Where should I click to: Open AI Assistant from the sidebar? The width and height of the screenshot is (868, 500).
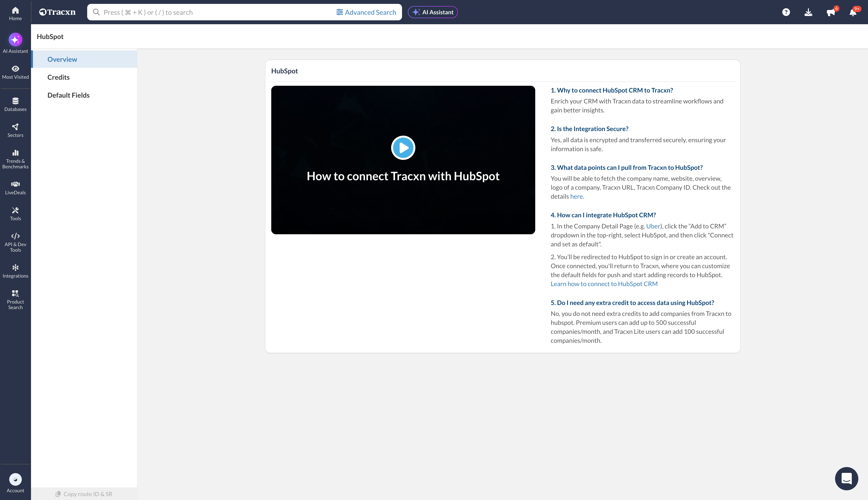pyautogui.click(x=15, y=43)
